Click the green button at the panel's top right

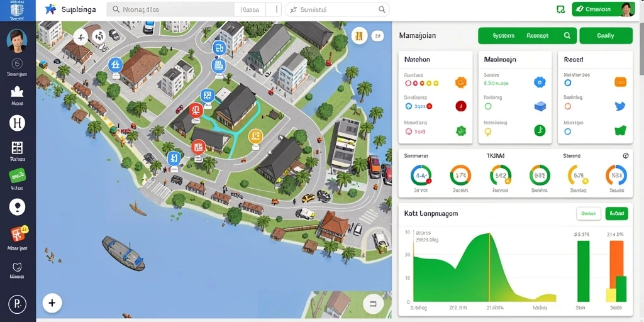606,36
